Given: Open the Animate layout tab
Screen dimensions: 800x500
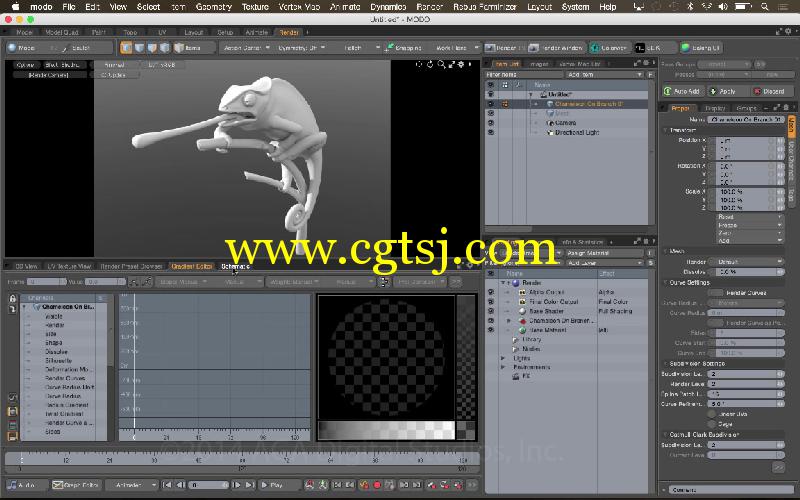Looking at the screenshot, I should coord(256,32).
